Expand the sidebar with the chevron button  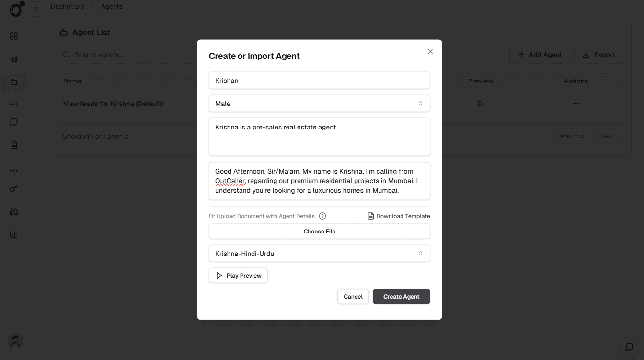tap(35, 9)
